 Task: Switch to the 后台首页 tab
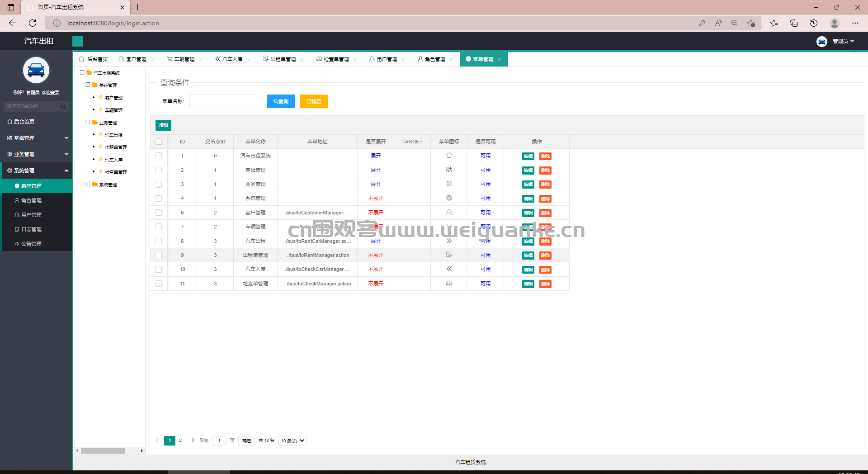tap(94, 59)
